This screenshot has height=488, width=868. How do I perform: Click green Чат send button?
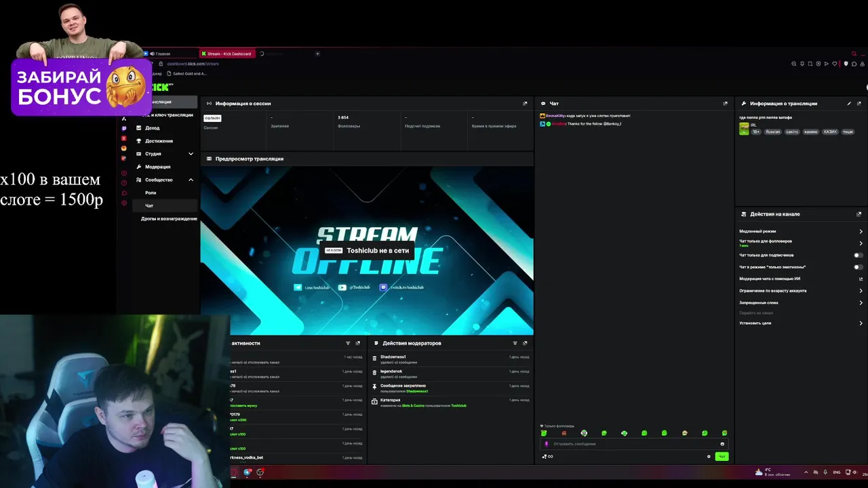pyautogui.click(x=722, y=456)
